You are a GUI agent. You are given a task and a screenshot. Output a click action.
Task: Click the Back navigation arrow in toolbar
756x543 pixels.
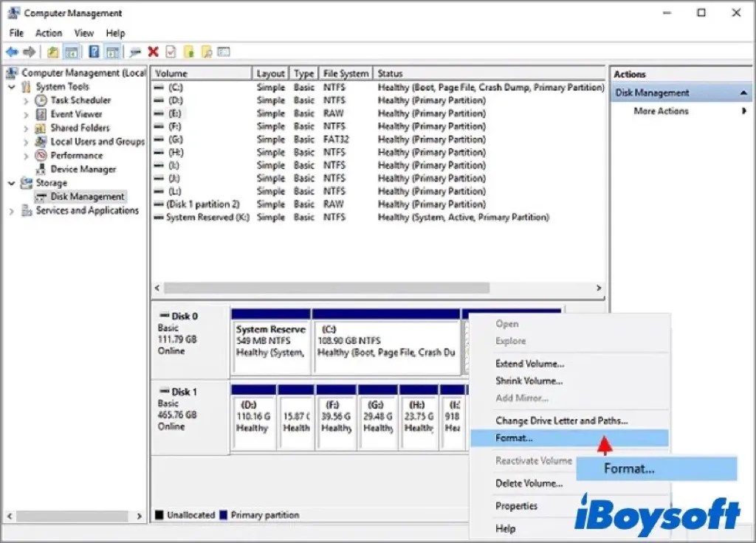click(x=11, y=51)
